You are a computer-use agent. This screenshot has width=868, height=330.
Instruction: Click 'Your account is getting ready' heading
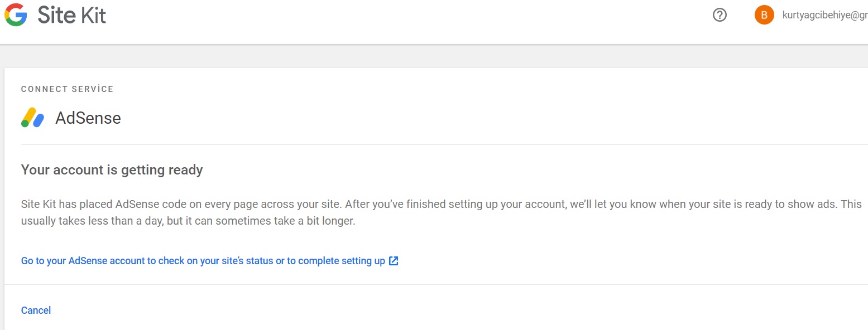[x=112, y=170]
